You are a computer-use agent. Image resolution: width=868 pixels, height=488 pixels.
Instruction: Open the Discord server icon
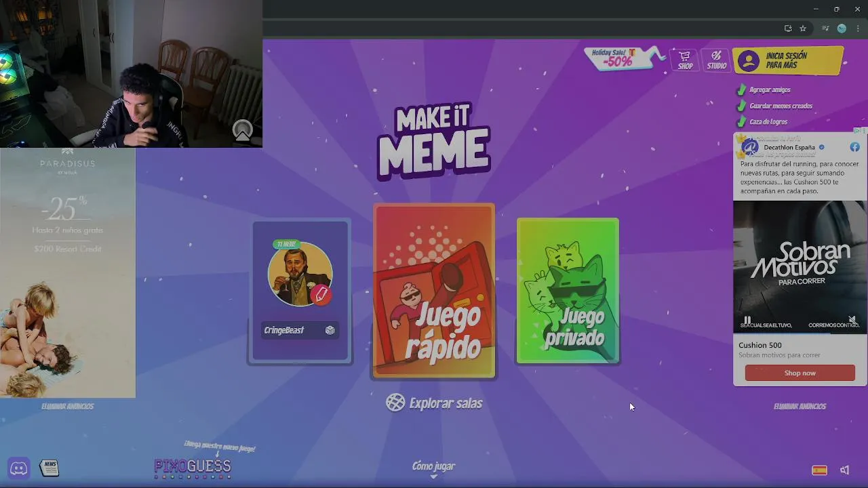pyautogui.click(x=19, y=468)
